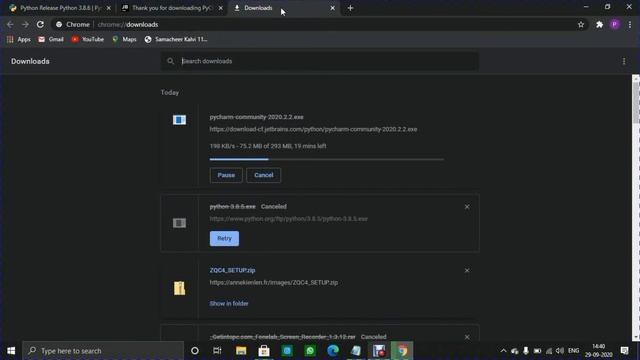Open Microsoft Edge from the taskbar
The image size is (640, 360).
[x=333, y=351]
